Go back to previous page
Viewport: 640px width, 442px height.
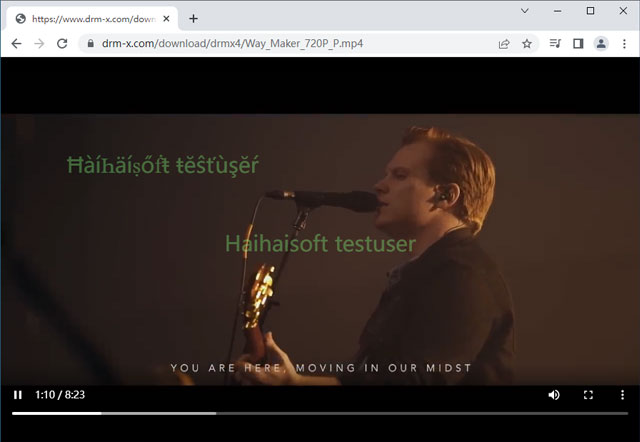(x=16, y=43)
